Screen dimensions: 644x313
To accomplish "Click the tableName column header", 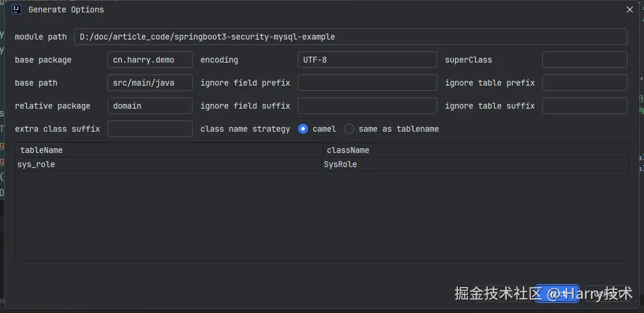I will click(168, 150).
